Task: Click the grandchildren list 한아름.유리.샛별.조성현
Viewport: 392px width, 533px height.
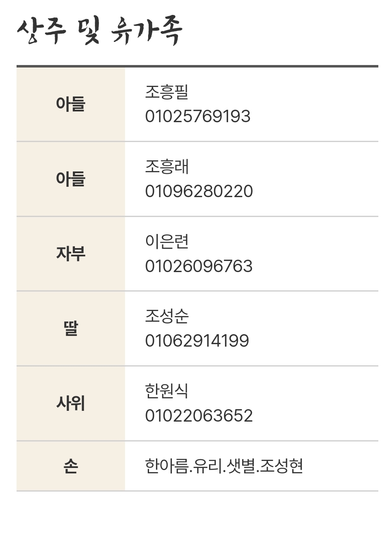Action: click(224, 466)
